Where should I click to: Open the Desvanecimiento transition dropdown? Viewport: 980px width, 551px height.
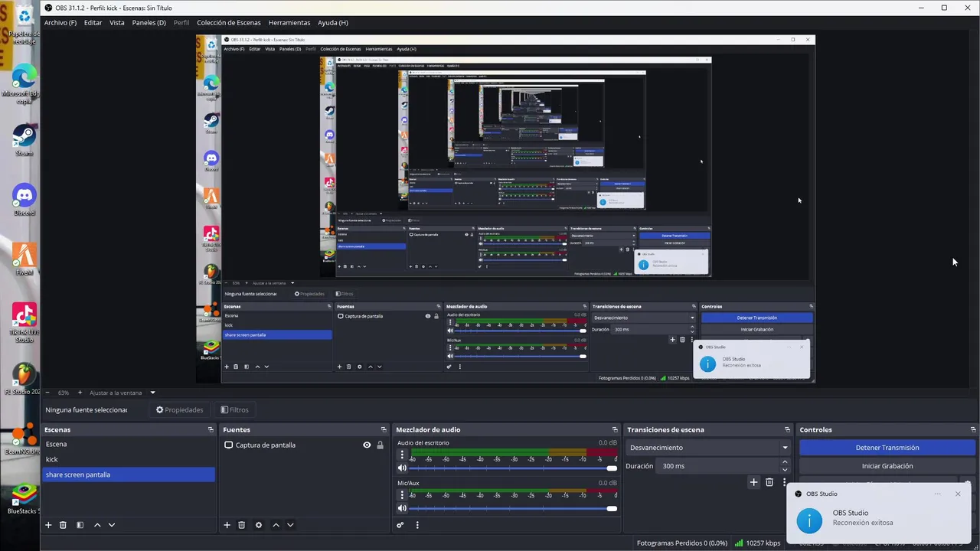[x=709, y=448]
